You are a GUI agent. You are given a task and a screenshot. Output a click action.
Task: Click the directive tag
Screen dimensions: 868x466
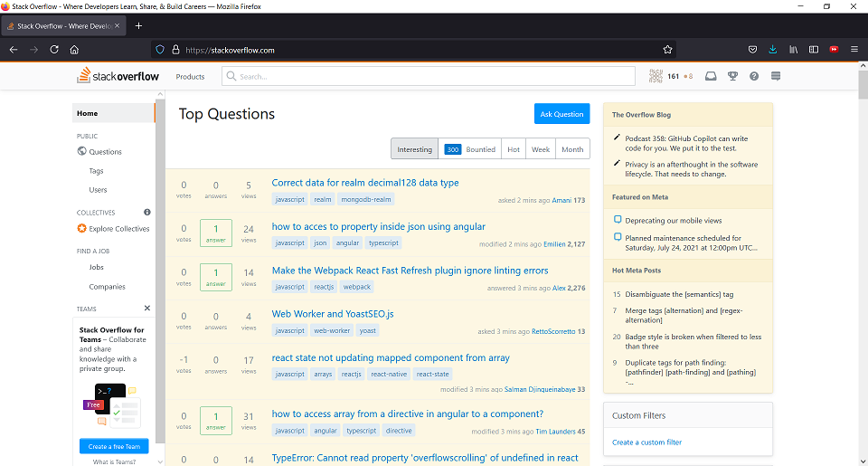coord(399,431)
